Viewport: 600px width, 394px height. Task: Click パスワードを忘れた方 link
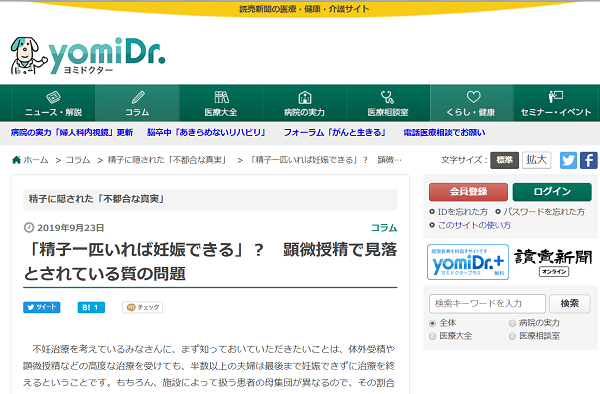coord(544,212)
